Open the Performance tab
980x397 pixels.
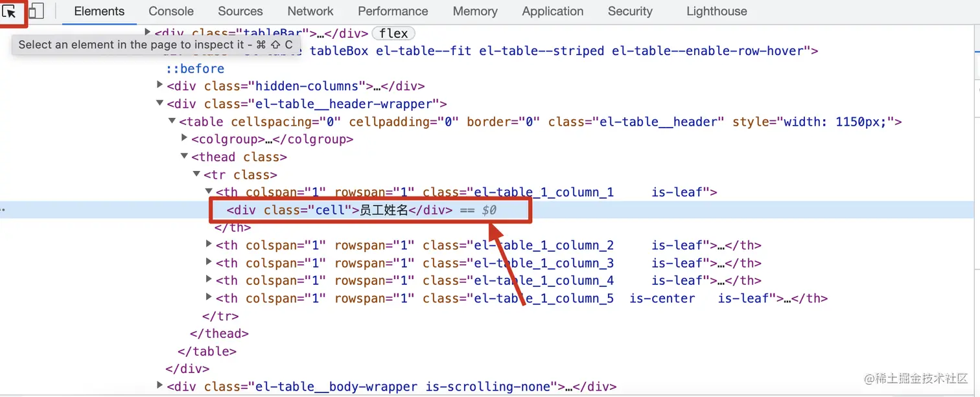click(x=393, y=11)
